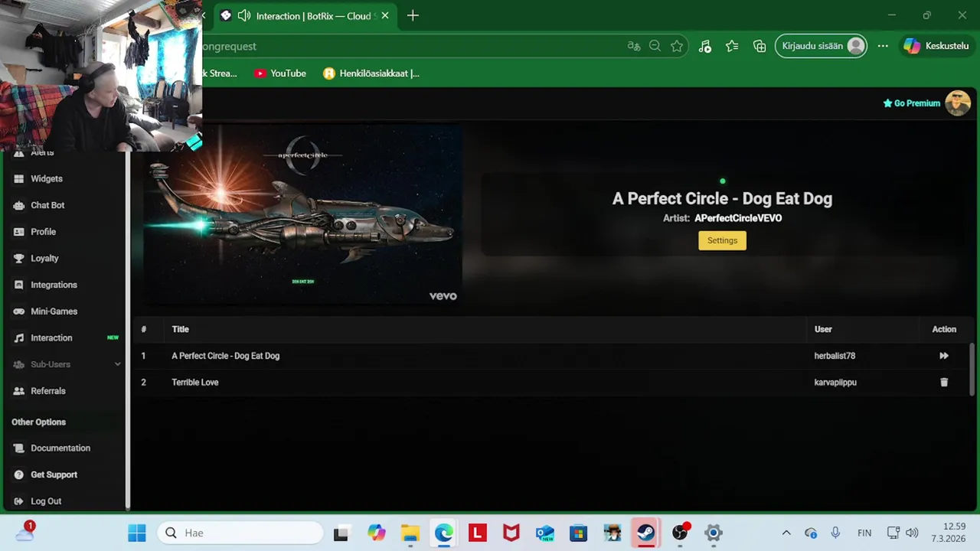Viewport: 980px width, 551px height.
Task: Click the Title column header
Action: pyautogui.click(x=180, y=329)
